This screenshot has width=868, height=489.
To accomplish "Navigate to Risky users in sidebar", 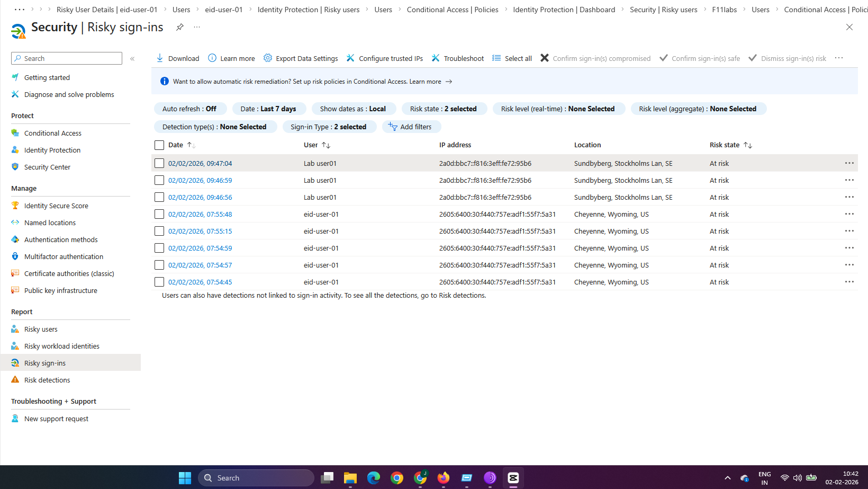I will [41, 329].
